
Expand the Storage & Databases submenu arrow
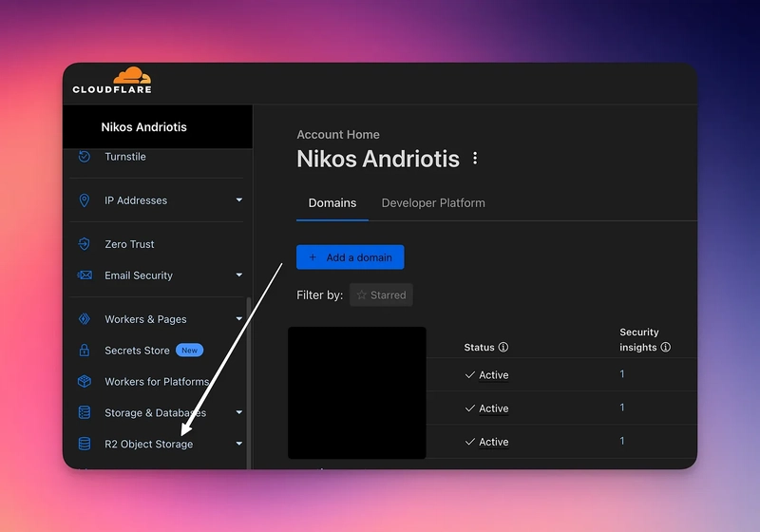[239, 412]
